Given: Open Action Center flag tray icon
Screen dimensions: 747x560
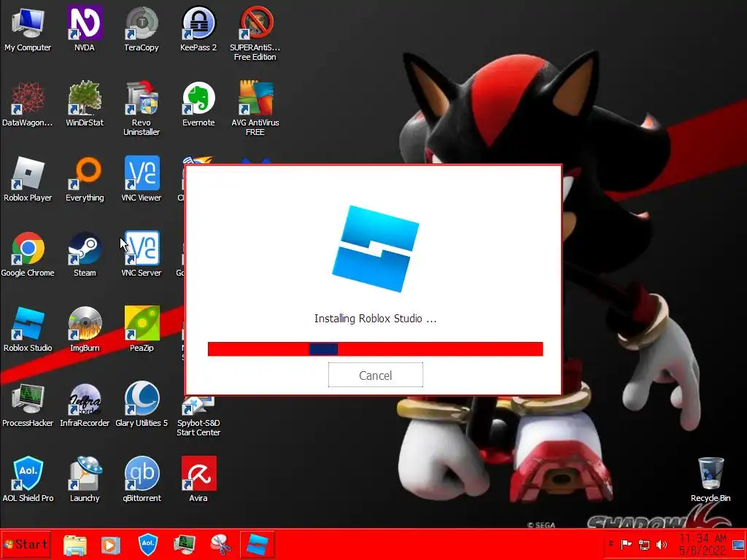Looking at the screenshot, I should [x=627, y=544].
